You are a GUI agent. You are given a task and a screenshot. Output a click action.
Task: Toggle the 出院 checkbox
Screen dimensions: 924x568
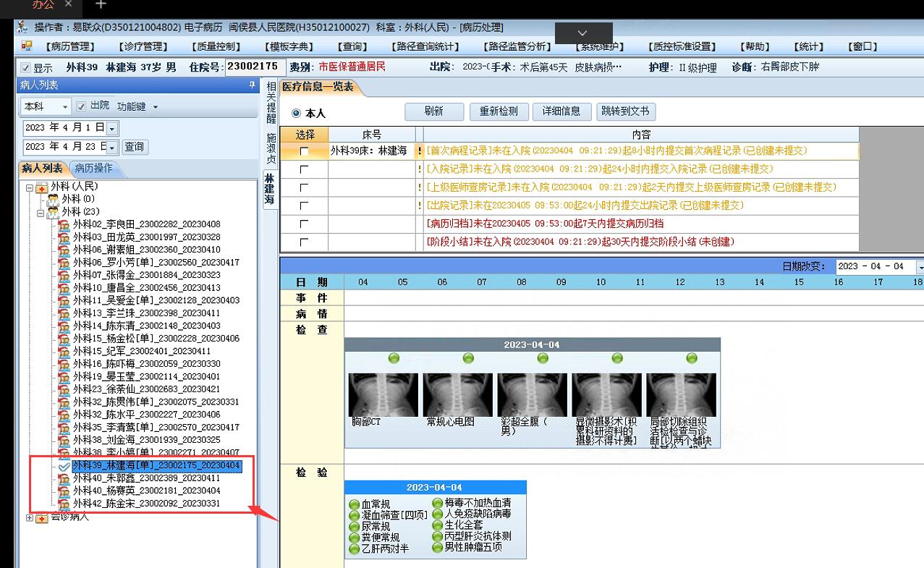(x=81, y=106)
